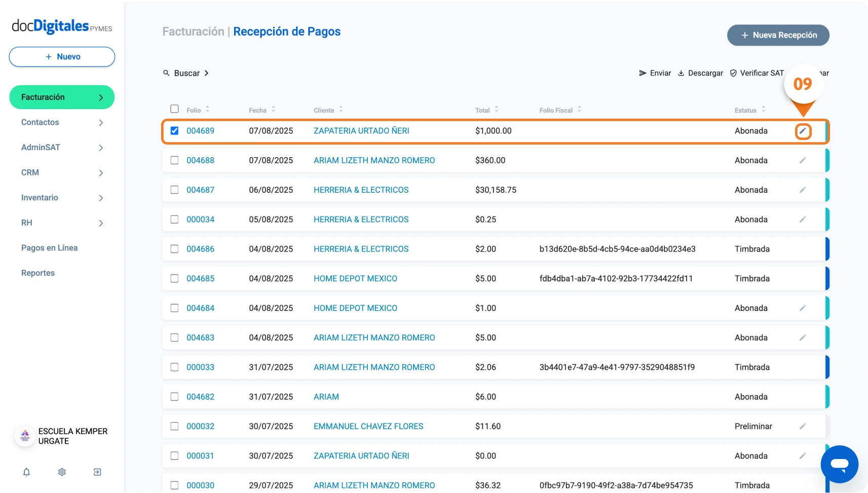Check the checkbox for folio 004682
Screen dimensions: 868x493
tap(174, 397)
